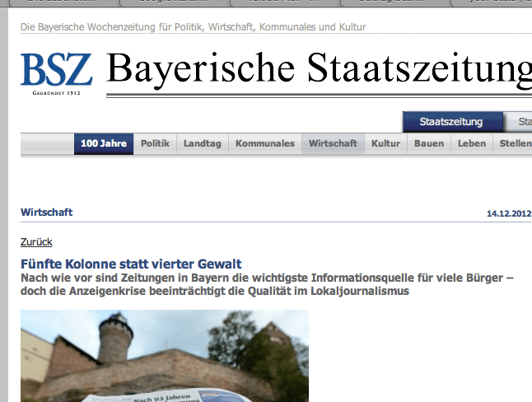The width and height of the screenshot is (532, 402).
Task: Go to the Politik section
Action: coord(155,144)
